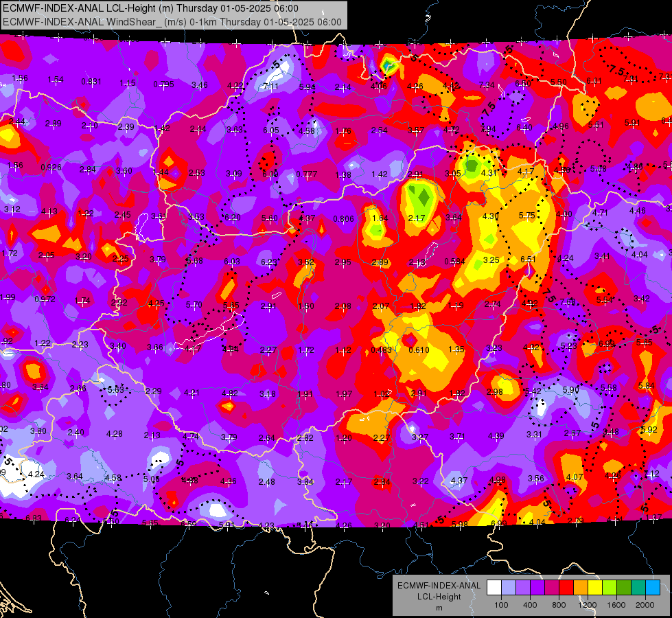Click the '800' legend tick label
Viewport: 672px width, 618px height.
[x=559, y=605]
